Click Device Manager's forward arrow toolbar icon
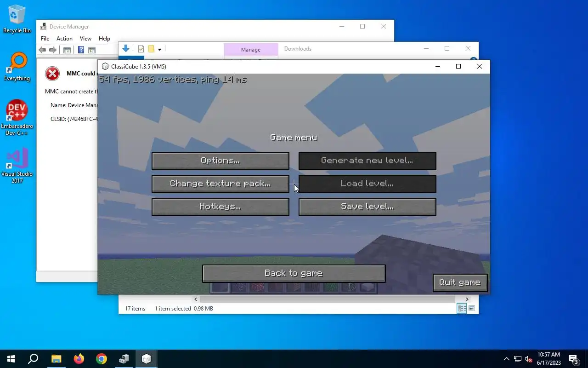588x368 pixels. pyautogui.click(x=53, y=50)
